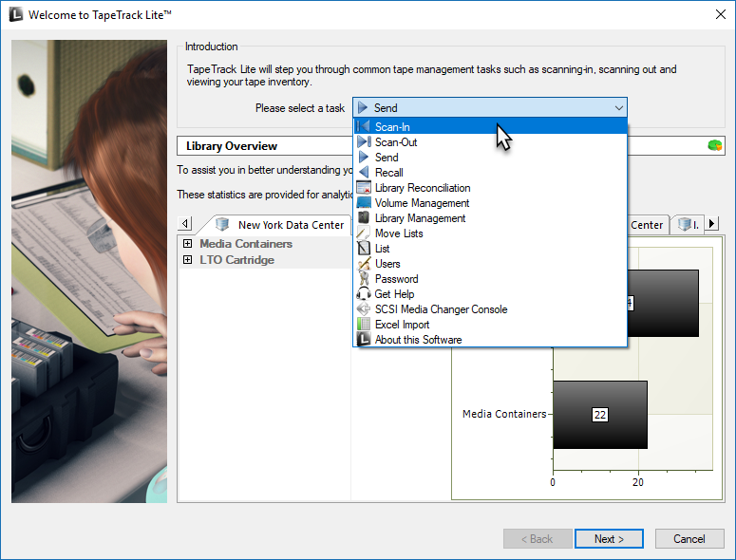This screenshot has height=560, width=736.
Task: Expand the LTO Cartridge tree node
Action: click(x=187, y=259)
